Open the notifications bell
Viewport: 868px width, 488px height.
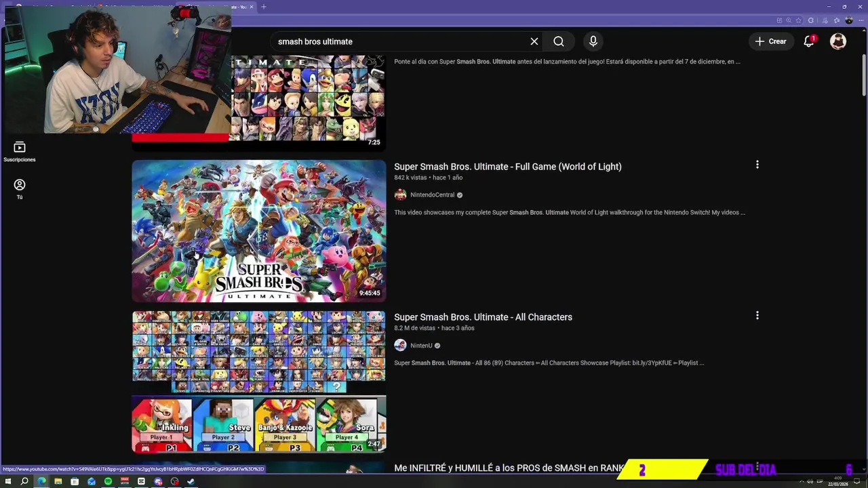tap(809, 41)
